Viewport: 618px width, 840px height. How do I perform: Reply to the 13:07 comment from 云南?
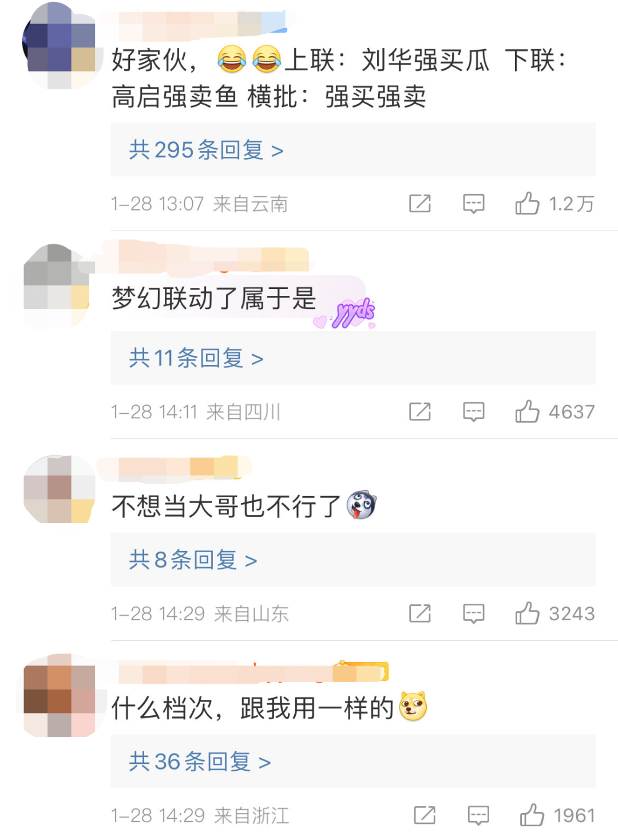474,204
